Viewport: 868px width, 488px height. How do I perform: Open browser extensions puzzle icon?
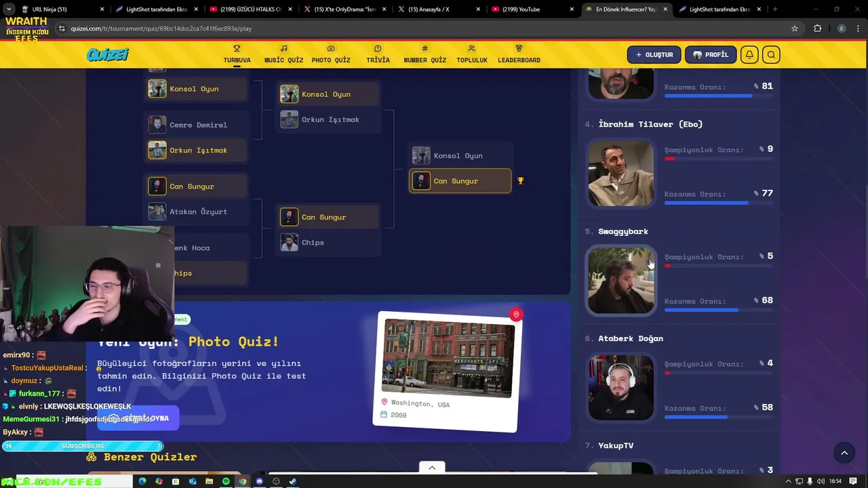[817, 28]
